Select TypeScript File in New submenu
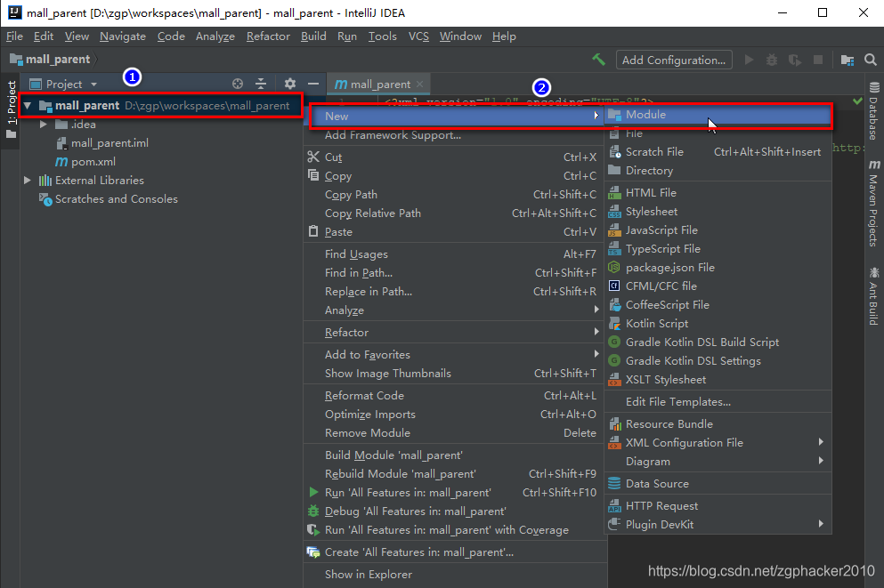The width and height of the screenshot is (884, 588). click(x=718, y=248)
